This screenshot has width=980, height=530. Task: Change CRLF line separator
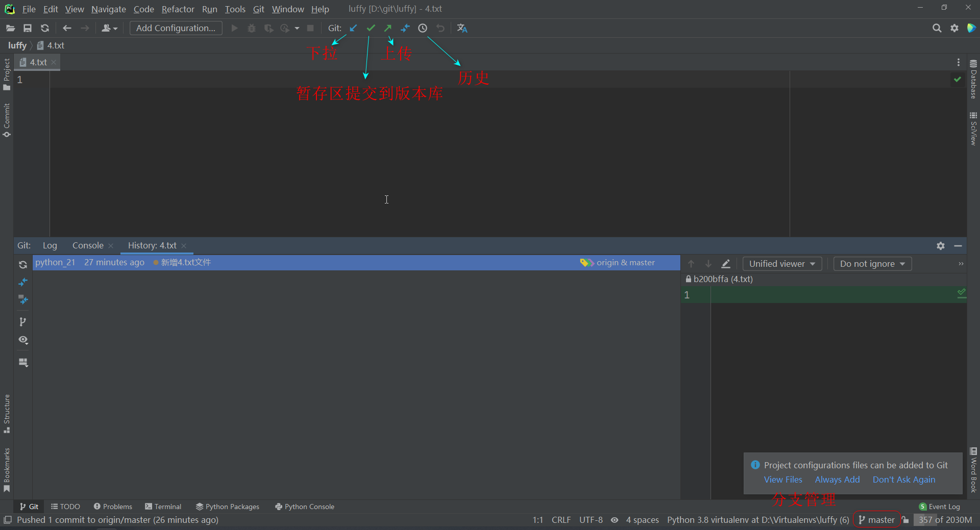[561, 520]
